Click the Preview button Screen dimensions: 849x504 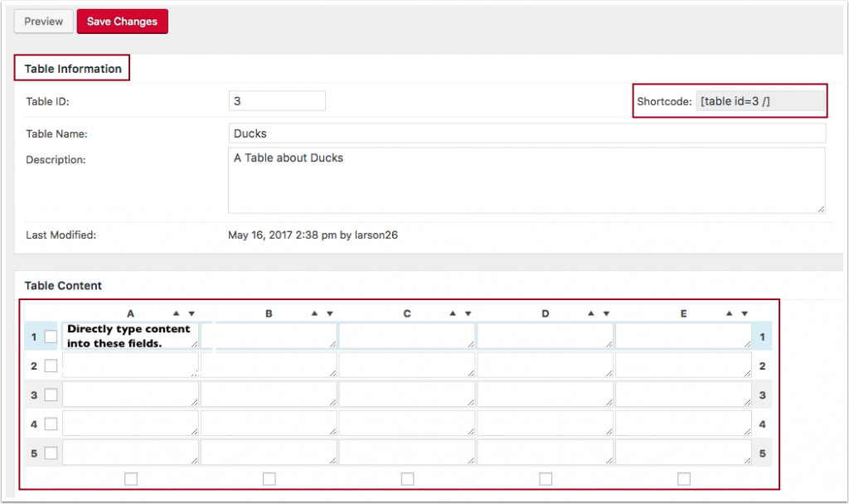[44, 22]
